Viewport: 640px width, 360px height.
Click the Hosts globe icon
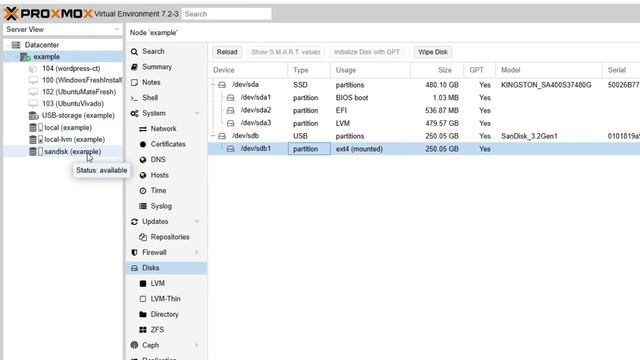(143, 175)
